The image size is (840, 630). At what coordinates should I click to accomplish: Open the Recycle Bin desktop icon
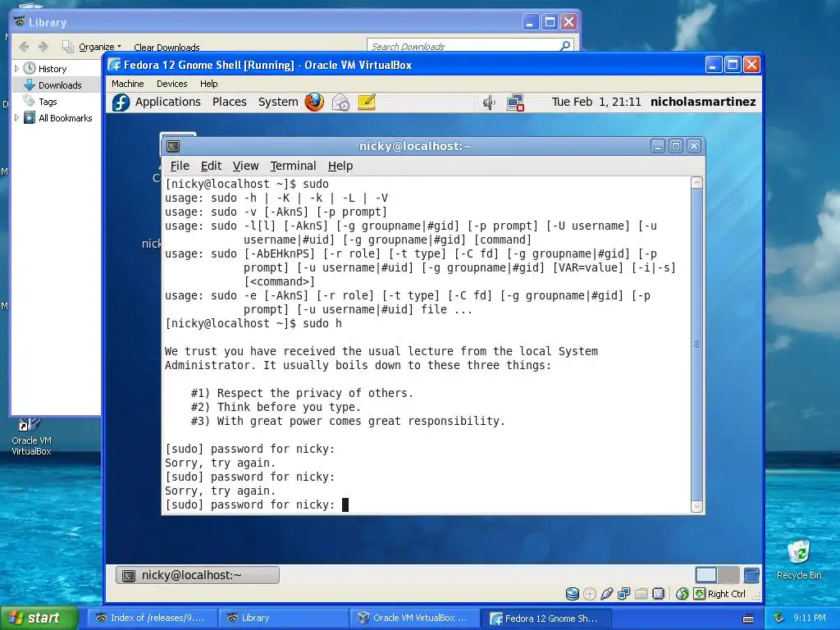point(799,559)
